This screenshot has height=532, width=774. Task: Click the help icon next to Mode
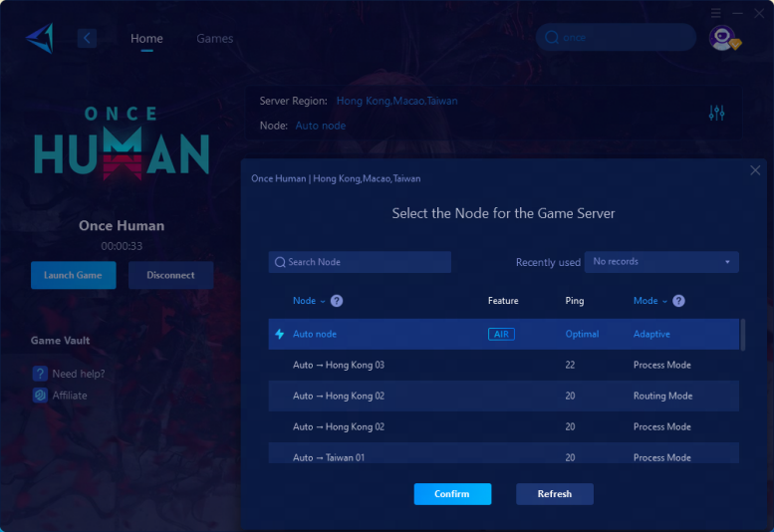point(678,301)
